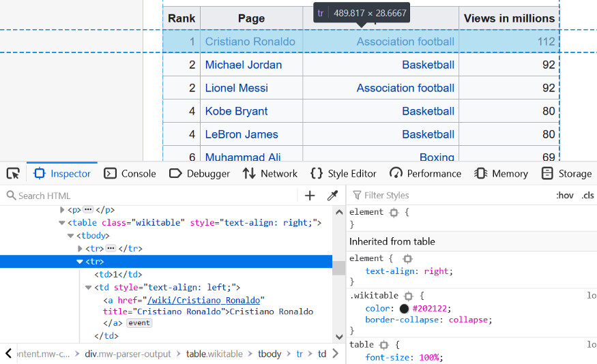Click the eyedropper color picker icon
This screenshot has height=364, width=597.
coord(333,196)
